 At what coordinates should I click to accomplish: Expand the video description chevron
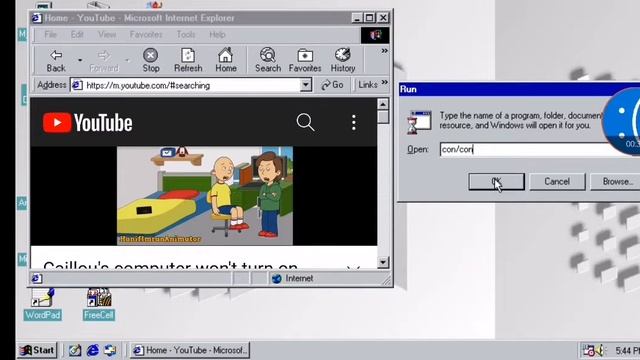[353, 267]
